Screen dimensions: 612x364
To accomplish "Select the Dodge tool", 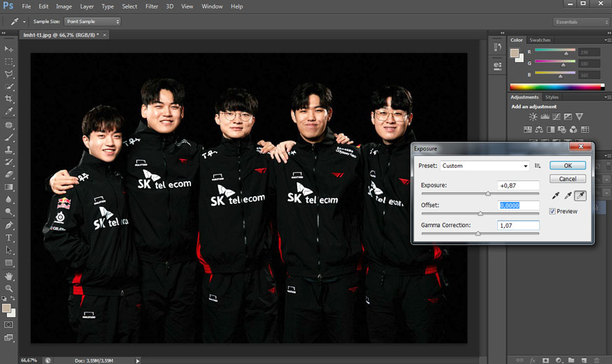I will pyautogui.click(x=8, y=212).
